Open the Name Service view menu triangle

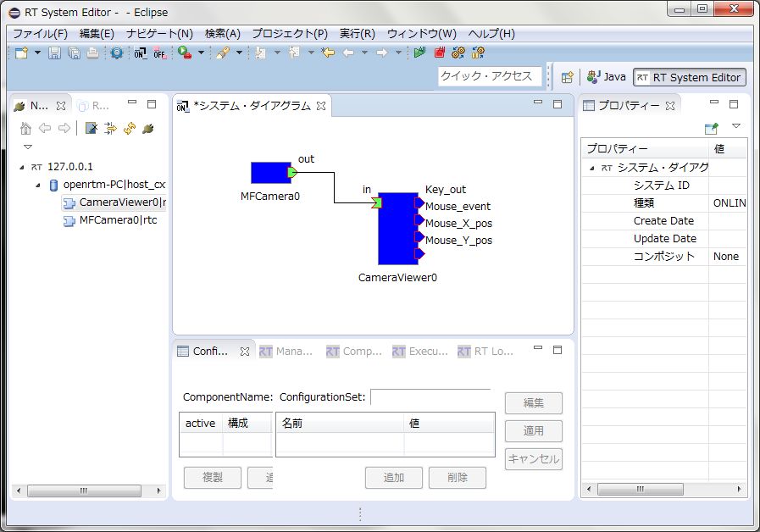(x=28, y=147)
